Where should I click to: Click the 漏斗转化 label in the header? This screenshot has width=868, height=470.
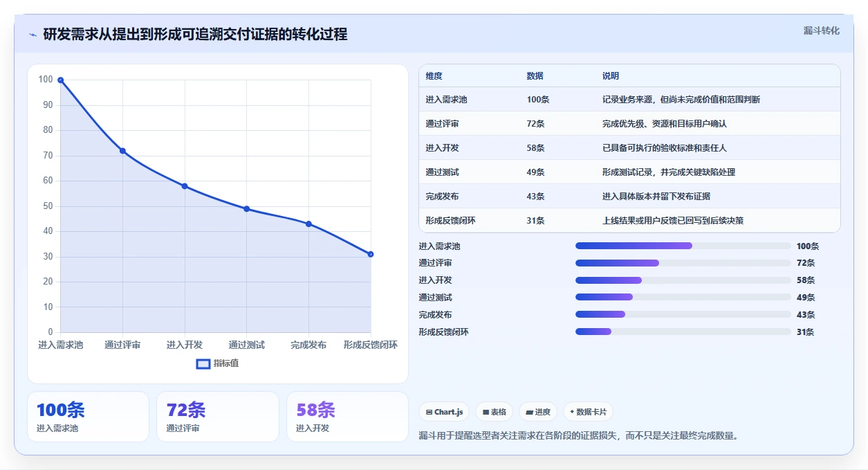[822, 30]
